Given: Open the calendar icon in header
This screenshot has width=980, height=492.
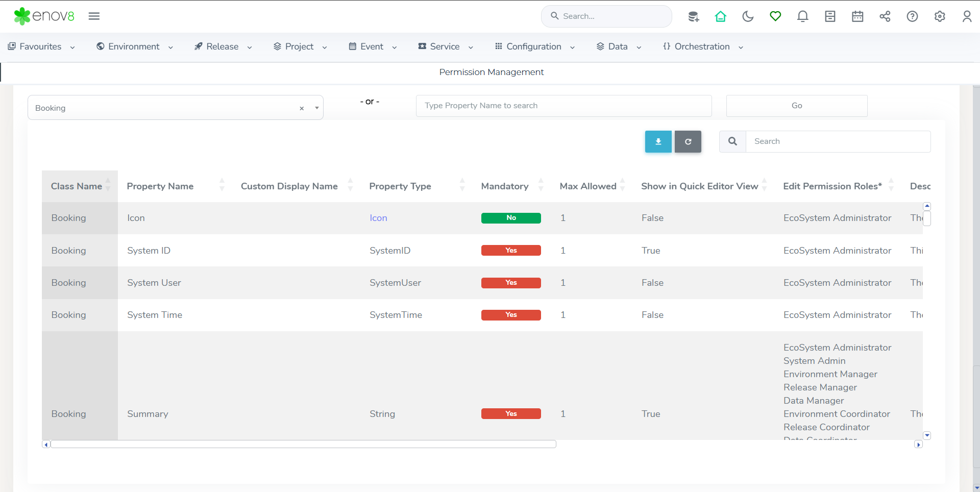Looking at the screenshot, I should tap(857, 16).
